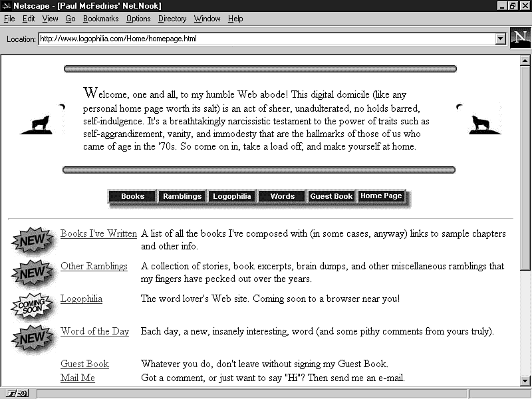Click the COMING SOON badge beside Logophilia
Screen dimensions: 532x399
coord(33,306)
